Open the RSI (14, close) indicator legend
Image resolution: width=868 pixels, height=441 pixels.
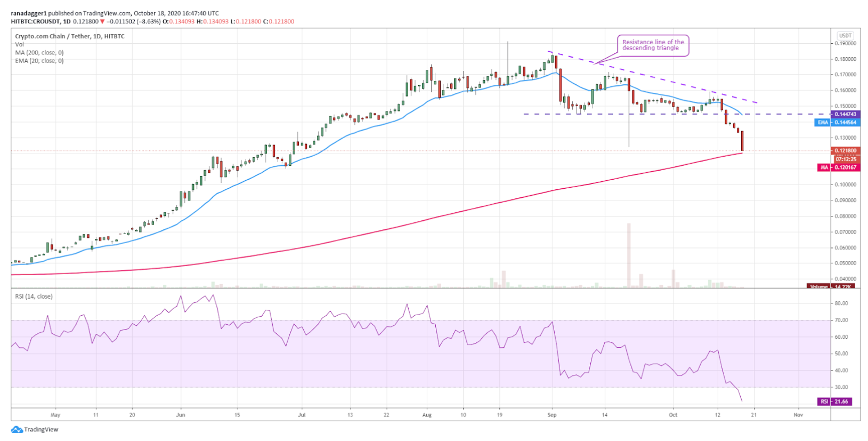[x=34, y=296]
